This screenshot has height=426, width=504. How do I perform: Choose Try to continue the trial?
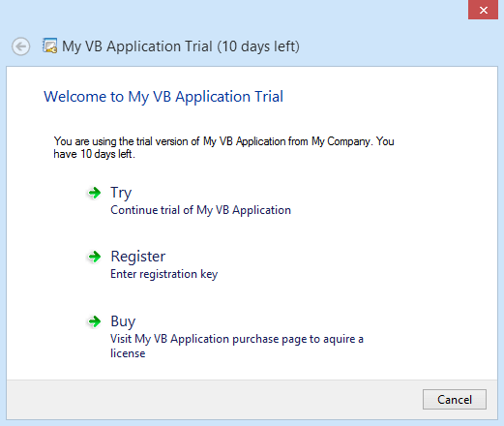pos(121,193)
